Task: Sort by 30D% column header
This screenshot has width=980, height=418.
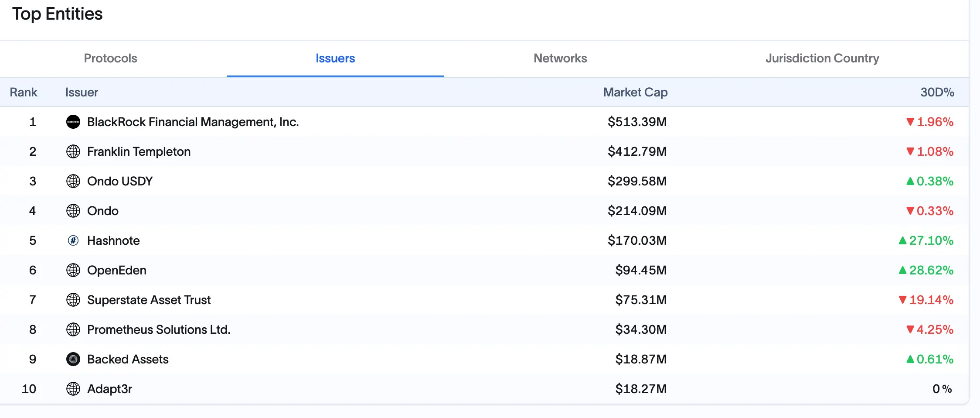Action: [937, 93]
